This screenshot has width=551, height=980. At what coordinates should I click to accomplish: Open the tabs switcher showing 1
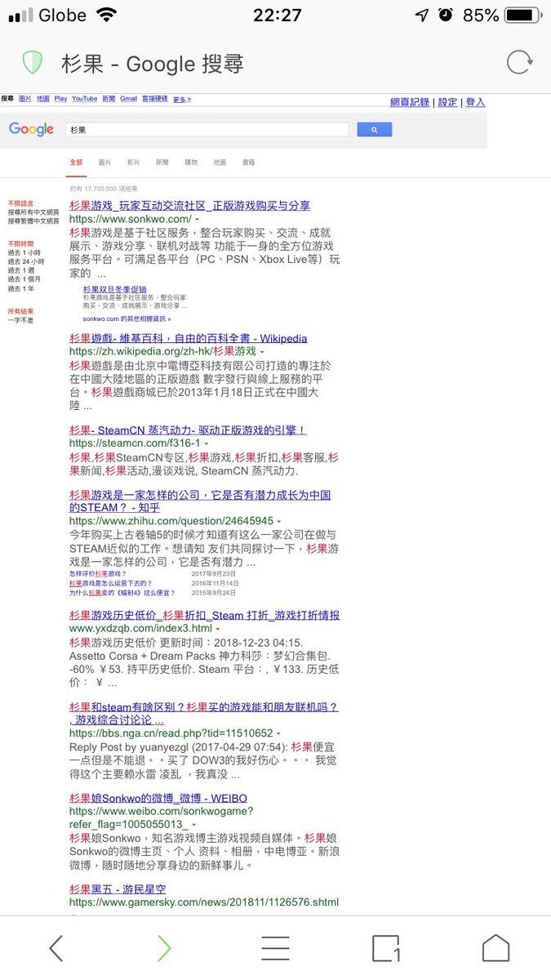click(x=385, y=948)
